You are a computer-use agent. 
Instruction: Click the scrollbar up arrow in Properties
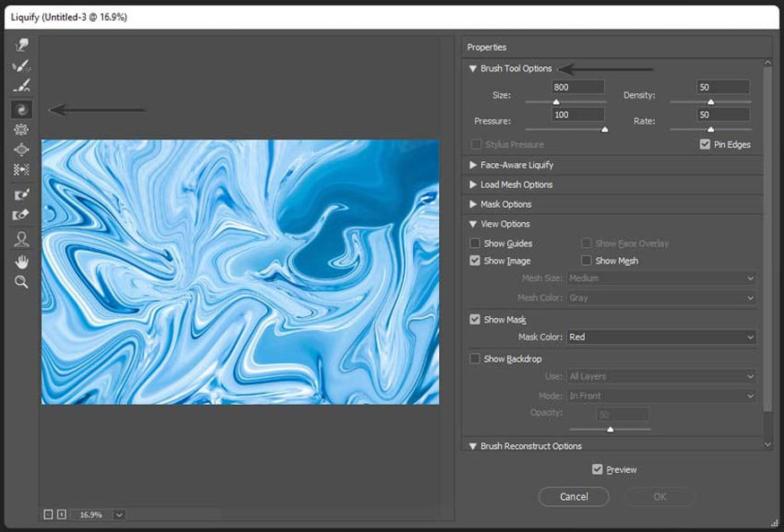click(x=768, y=63)
